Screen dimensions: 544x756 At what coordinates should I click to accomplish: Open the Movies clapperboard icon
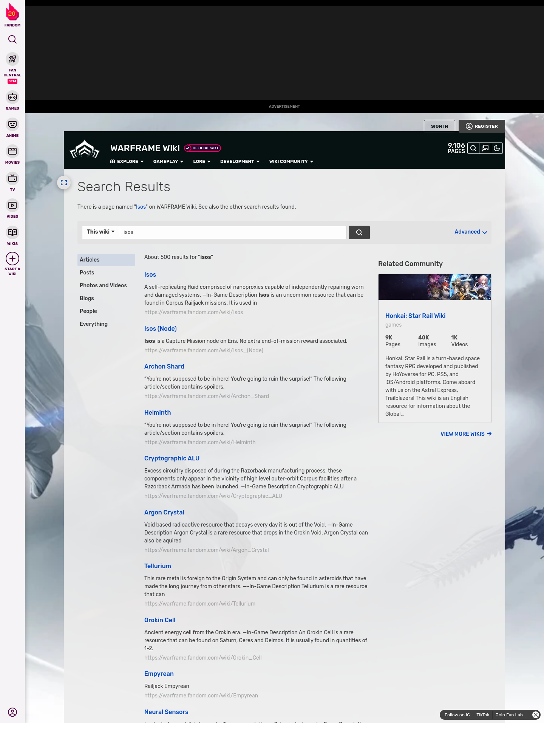(12, 151)
